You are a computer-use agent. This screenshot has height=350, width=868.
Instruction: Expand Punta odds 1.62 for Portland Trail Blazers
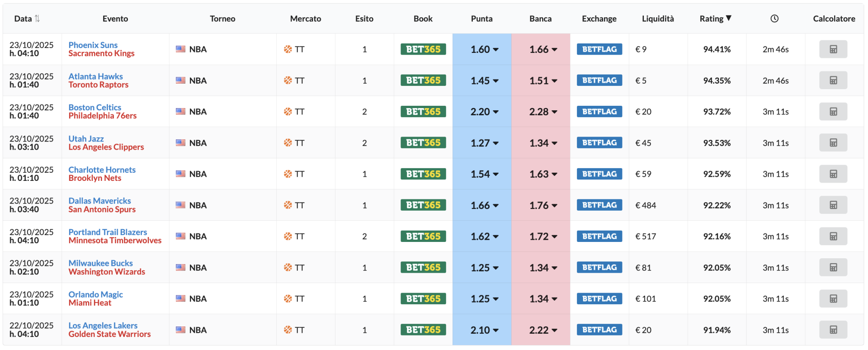[495, 236]
